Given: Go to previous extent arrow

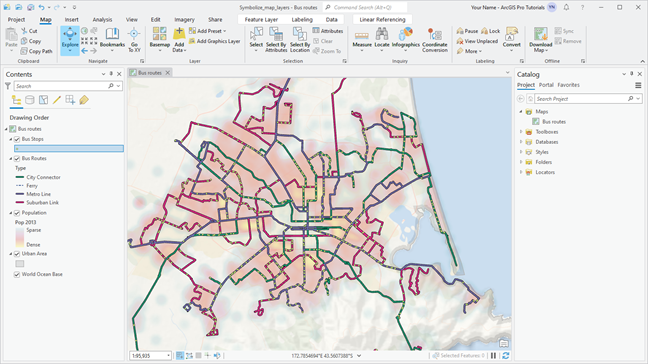Looking at the screenshot, I should (x=85, y=51).
